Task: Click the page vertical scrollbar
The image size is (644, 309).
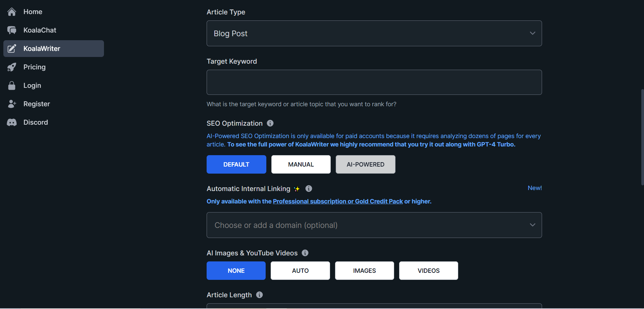Action: pyautogui.click(x=642, y=137)
